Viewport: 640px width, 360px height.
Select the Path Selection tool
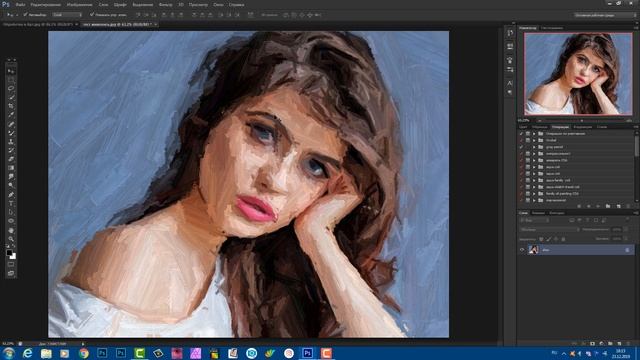pyautogui.click(x=11, y=212)
